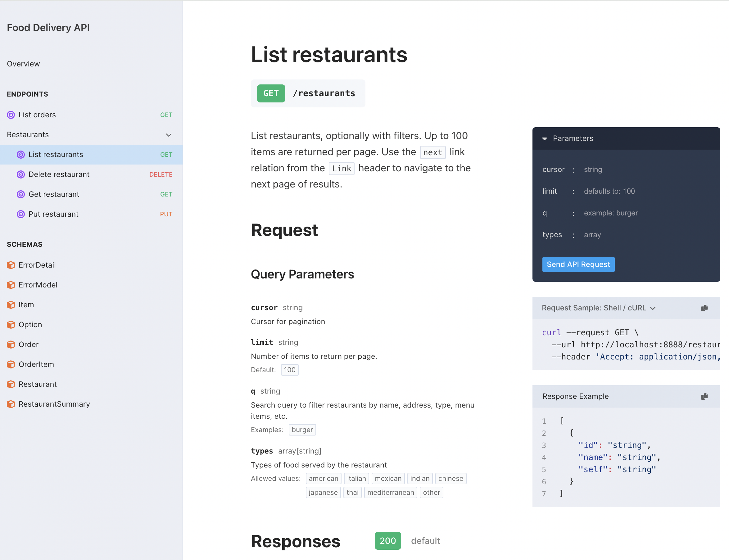729x560 pixels.
Task: Click the Order schema cube icon
Action: 11,345
